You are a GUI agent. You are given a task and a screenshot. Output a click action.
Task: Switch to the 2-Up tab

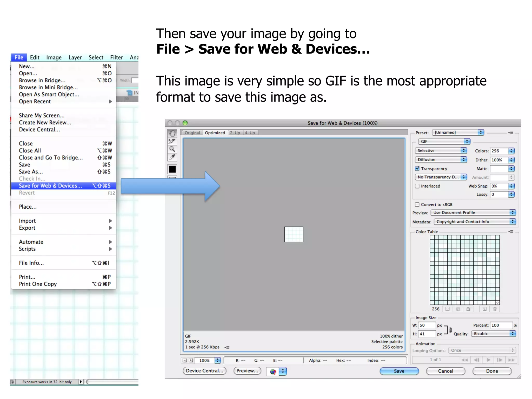point(235,133)
